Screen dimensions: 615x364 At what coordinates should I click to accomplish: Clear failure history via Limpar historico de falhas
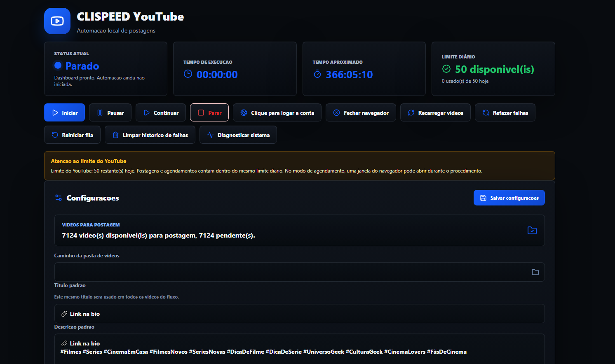tap(150, 135)
